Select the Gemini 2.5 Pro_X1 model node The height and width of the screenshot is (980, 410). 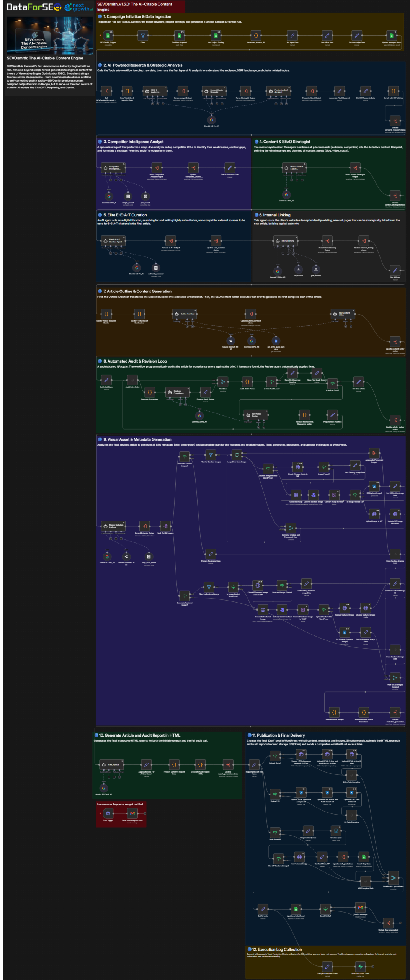[x=211, y=120]
